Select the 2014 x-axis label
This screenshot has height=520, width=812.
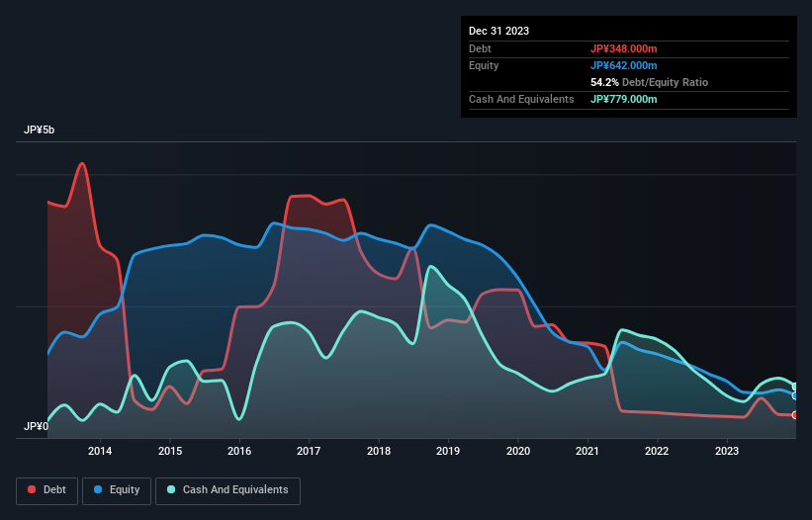[x=100, y=451]
